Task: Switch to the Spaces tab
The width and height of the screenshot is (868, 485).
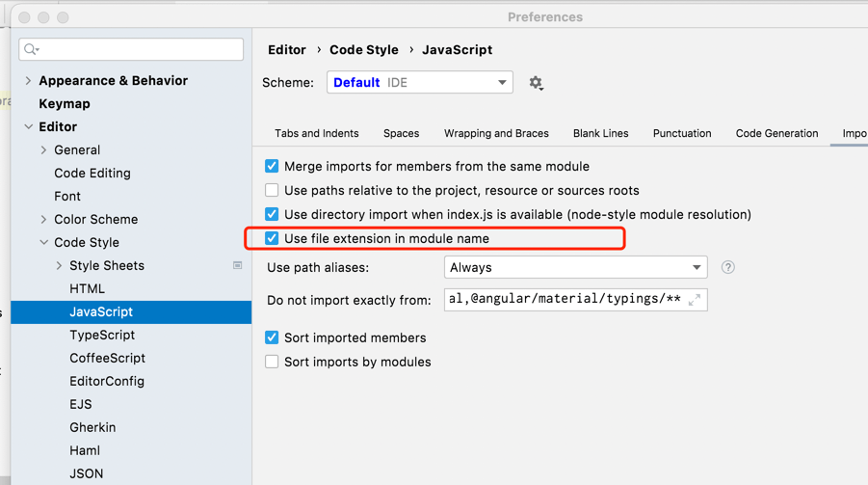Action: (402, 134)
